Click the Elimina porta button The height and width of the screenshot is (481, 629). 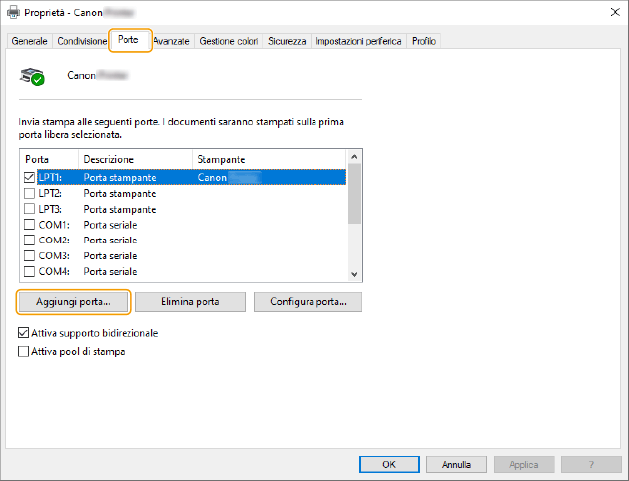click(190, 301)
